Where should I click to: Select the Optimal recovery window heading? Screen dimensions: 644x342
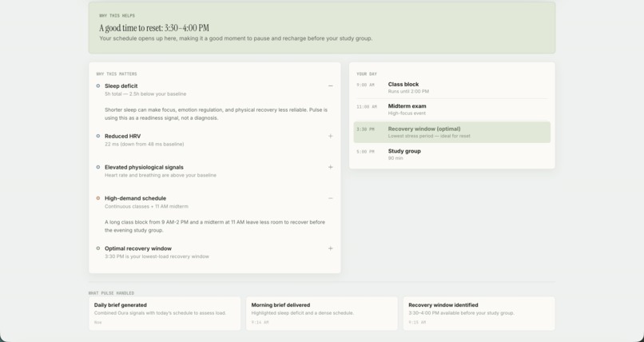[x=138, y=249]
